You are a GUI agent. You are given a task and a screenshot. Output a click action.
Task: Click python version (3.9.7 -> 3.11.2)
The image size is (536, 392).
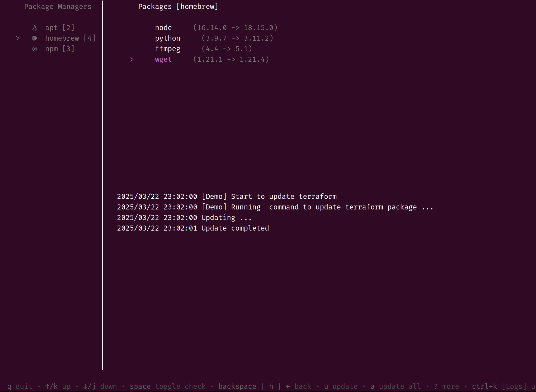237,38
